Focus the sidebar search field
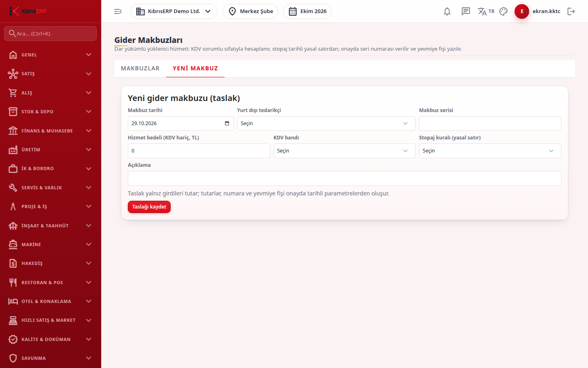Viewport: 588px width, 368px height. (51, 34)
